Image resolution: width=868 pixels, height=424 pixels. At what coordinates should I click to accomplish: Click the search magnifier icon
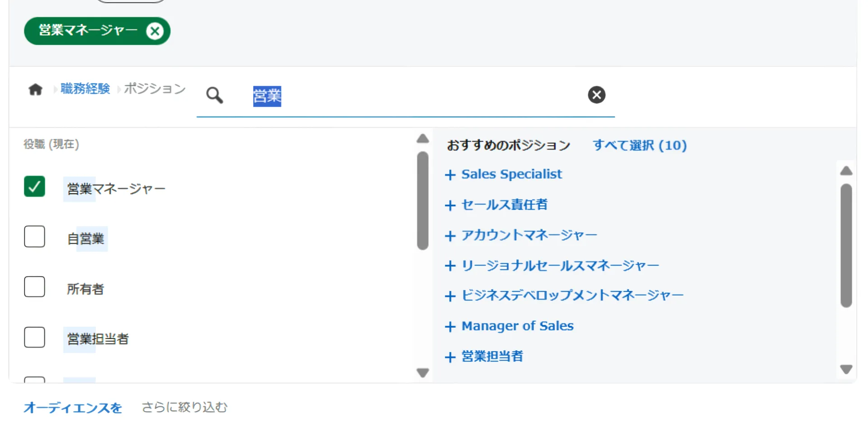[x=214, y=95]
